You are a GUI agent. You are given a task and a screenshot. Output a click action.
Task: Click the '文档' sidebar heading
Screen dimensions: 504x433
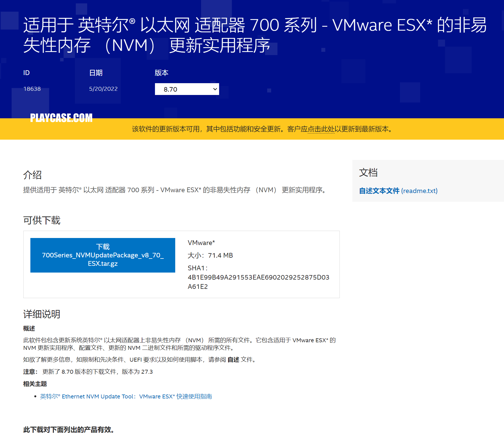[368, 172]
